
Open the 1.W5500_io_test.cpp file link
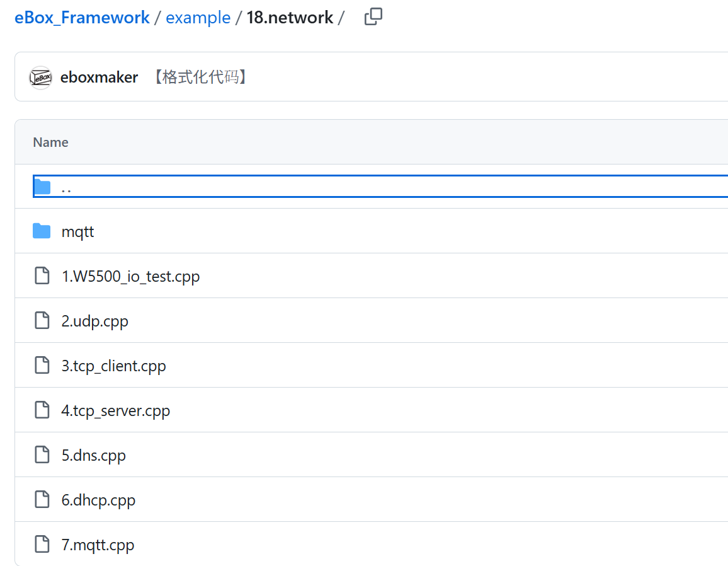coord(130,276)
